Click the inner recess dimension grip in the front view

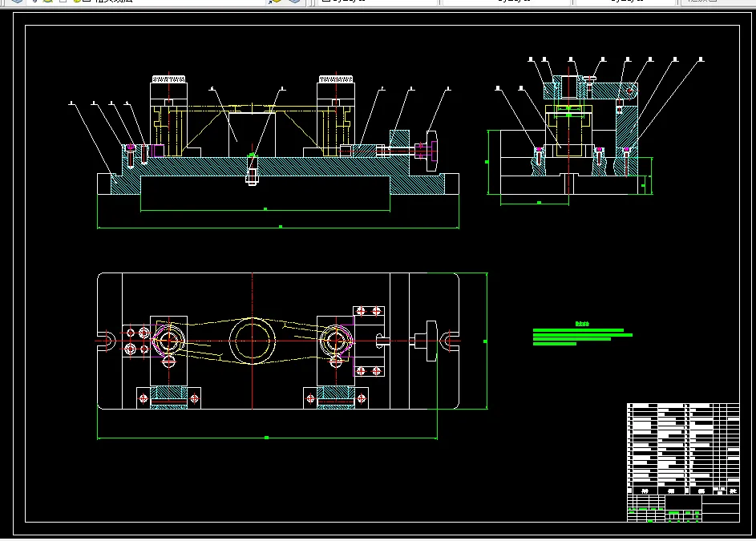click(x=265, y=208)
